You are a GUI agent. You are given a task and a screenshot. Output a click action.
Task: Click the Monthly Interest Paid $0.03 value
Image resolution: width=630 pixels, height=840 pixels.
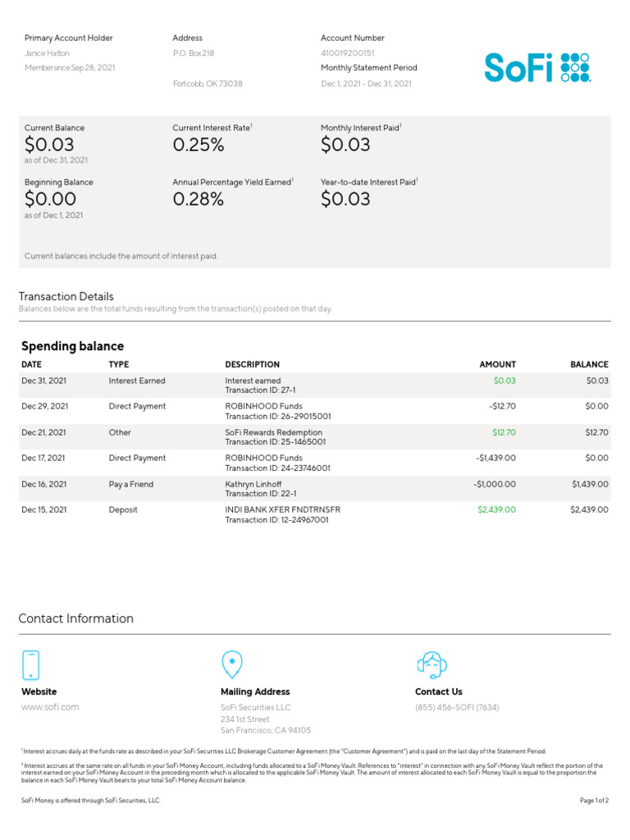(345, 144)
